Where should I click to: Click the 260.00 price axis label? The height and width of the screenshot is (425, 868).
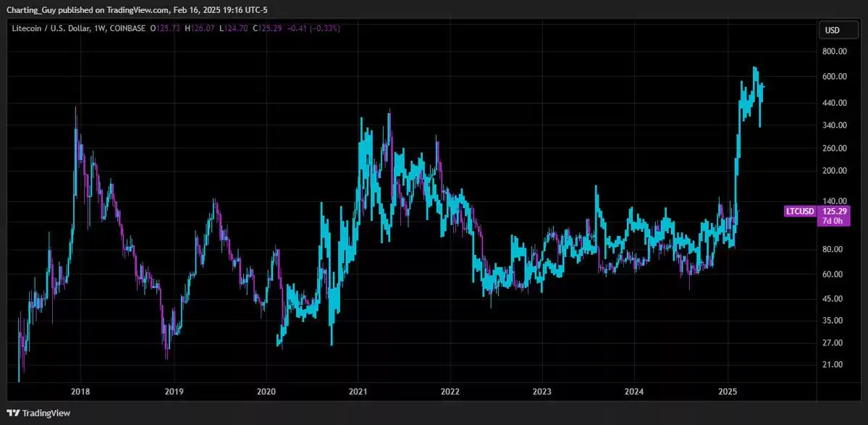pos(834,148)
